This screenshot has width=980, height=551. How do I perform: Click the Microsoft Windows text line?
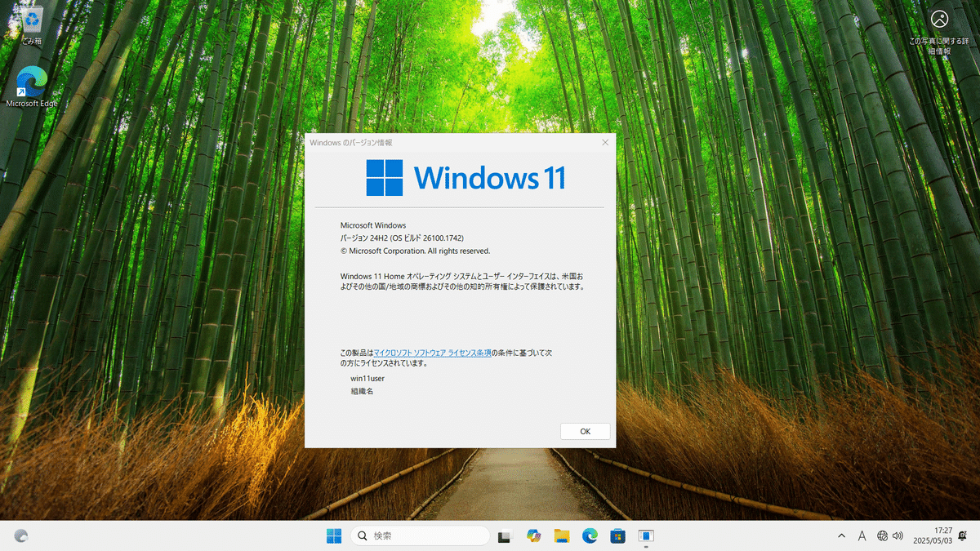pos(372,225)
